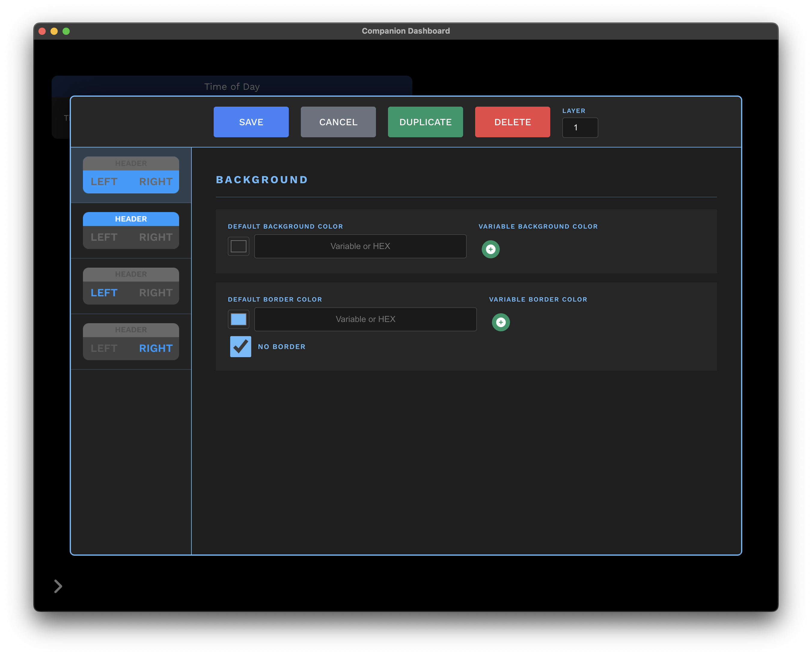Click the yellow minimize window button
Viewport: 812px width, 656px height.
pos(54,31)
